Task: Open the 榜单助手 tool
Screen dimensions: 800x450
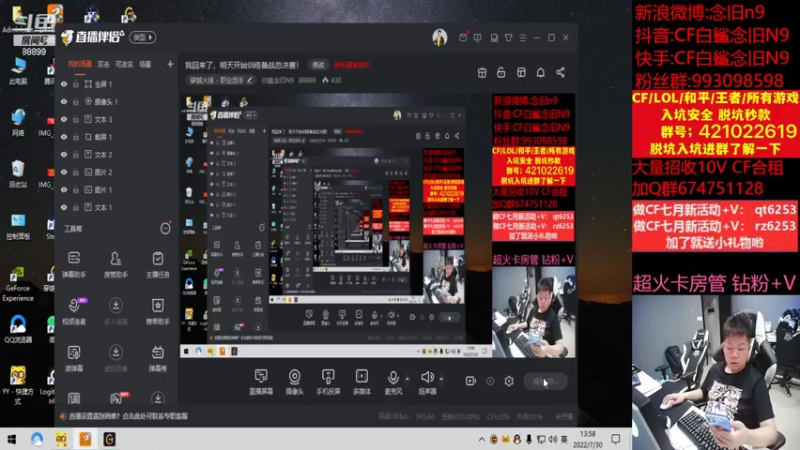Action: [x=158, y=311]
